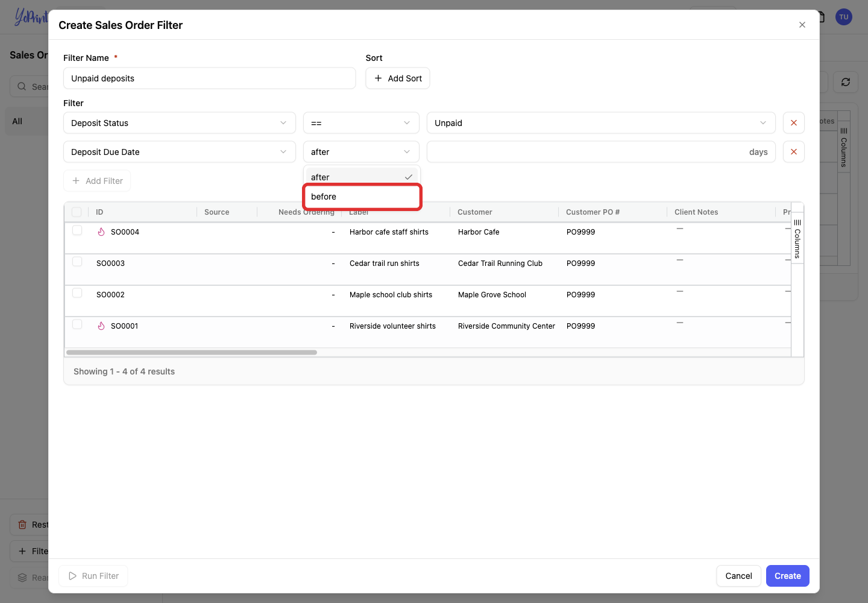This screenshot has width=868, height=603.
Task: Open the Unpaid value dropdown
Action: [601, 123]
